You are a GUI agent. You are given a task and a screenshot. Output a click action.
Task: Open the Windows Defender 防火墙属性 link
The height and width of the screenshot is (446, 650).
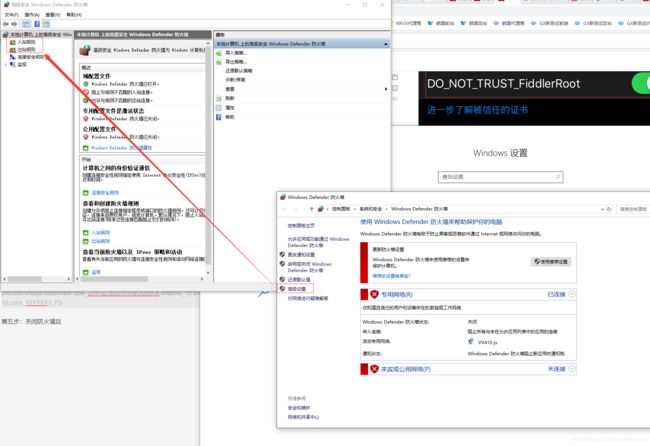click(121, 148)
